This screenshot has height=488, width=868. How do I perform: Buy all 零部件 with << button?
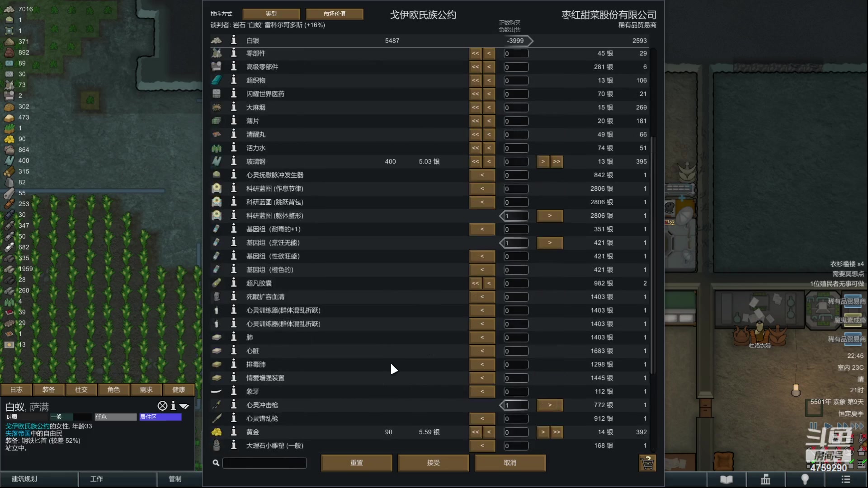coord(476,53)
